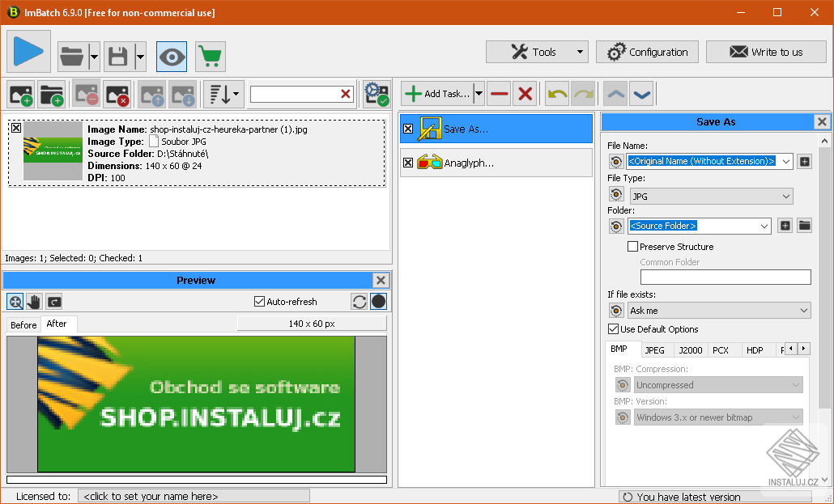Add a file name tag with plus

click(805, 161)
